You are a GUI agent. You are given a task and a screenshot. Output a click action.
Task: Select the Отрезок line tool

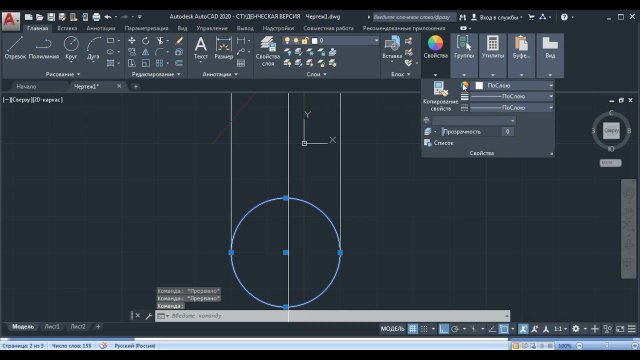tap(15, 48)
